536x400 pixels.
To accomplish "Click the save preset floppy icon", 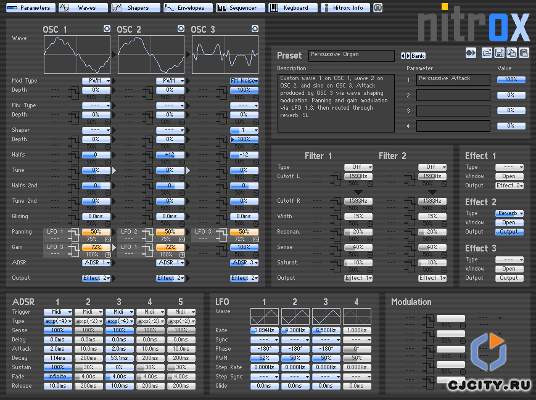I will (x=499, y=53).
